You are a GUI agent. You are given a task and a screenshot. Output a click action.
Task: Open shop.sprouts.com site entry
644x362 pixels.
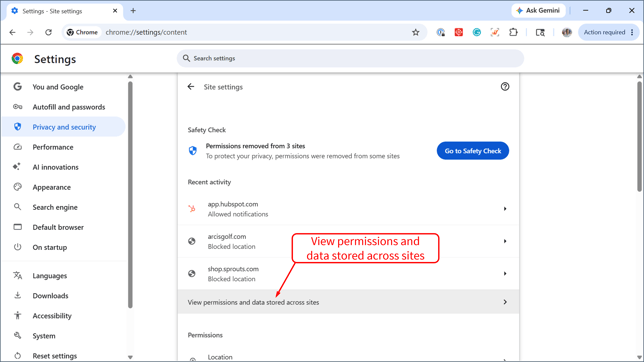coord(348,274)
